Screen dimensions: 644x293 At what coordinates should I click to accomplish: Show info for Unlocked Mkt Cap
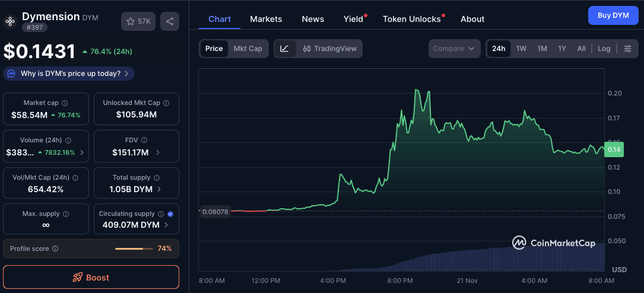(166, 103)
